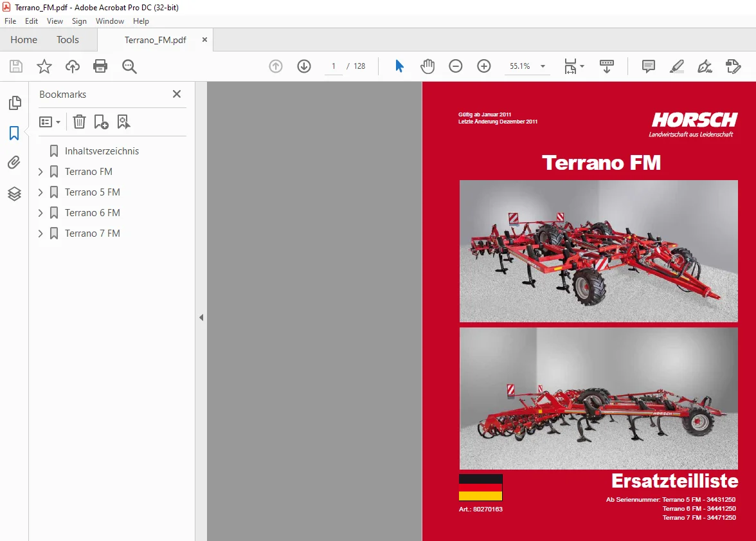Open the Layers panel
The width and height of the screenshot is (756, 541).
pyautogui.click(x=14, y=194)
